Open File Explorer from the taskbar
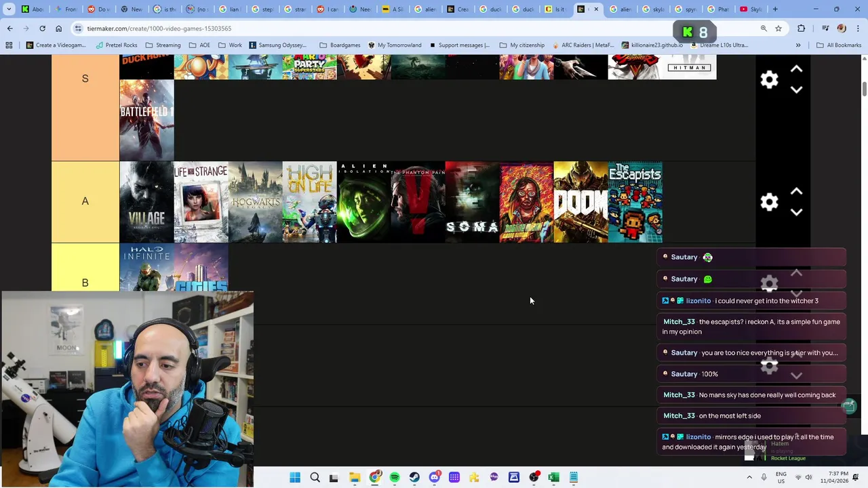868x488 pixels. (x=355, y=478)
